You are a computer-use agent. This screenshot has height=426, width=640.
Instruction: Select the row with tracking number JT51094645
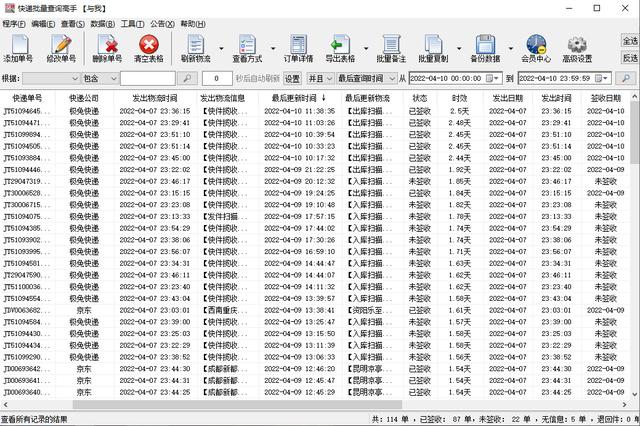tap(315, 111)
